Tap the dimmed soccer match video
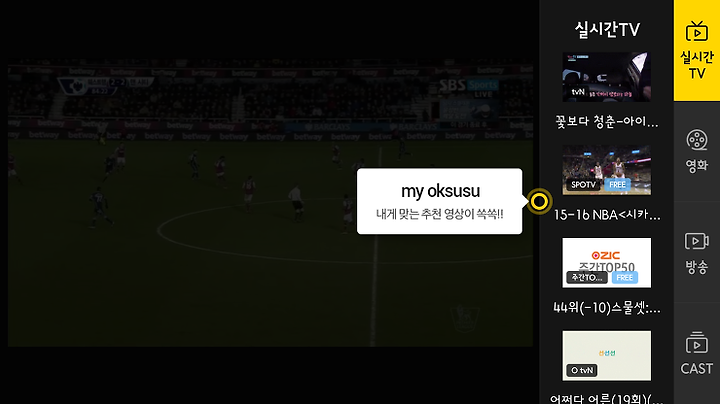 pos(270,202)
